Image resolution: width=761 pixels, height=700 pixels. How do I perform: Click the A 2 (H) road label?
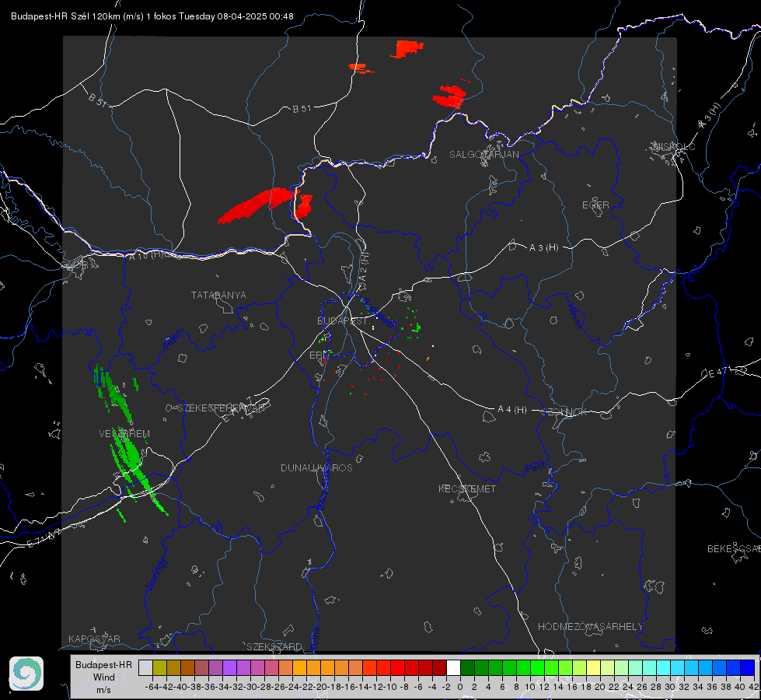(x=364, y=266)
